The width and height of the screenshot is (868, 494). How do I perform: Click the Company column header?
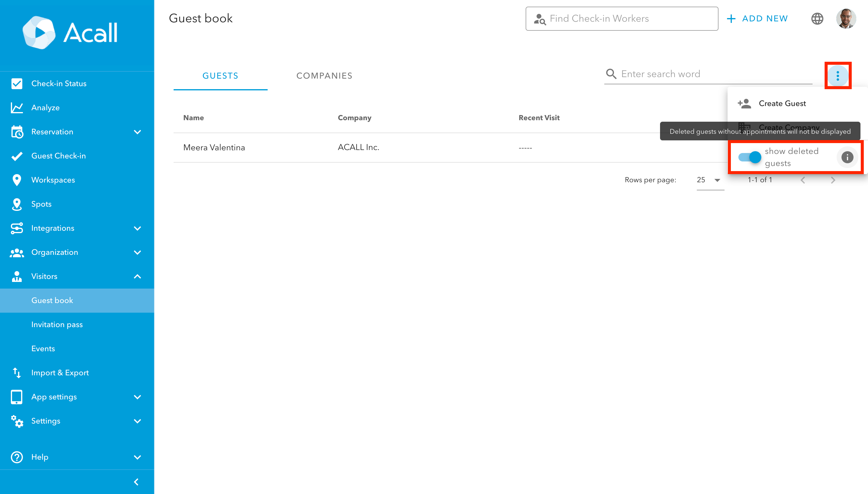(354, 118)
